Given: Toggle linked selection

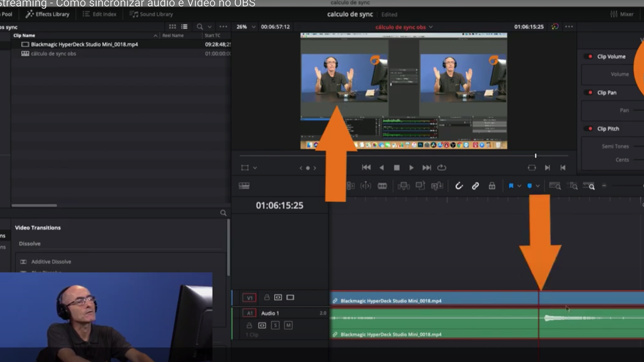Looking at the screenshot, I should click(475, 186).
